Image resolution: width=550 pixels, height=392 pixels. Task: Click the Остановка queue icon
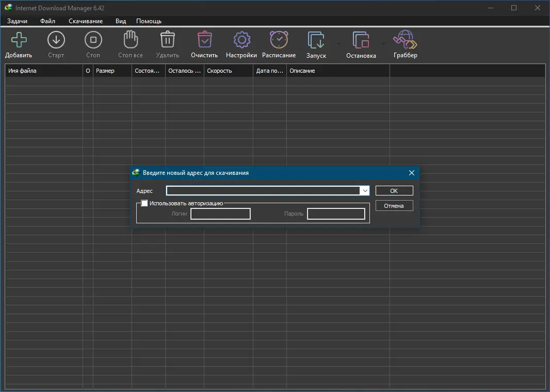pos(361,40)
